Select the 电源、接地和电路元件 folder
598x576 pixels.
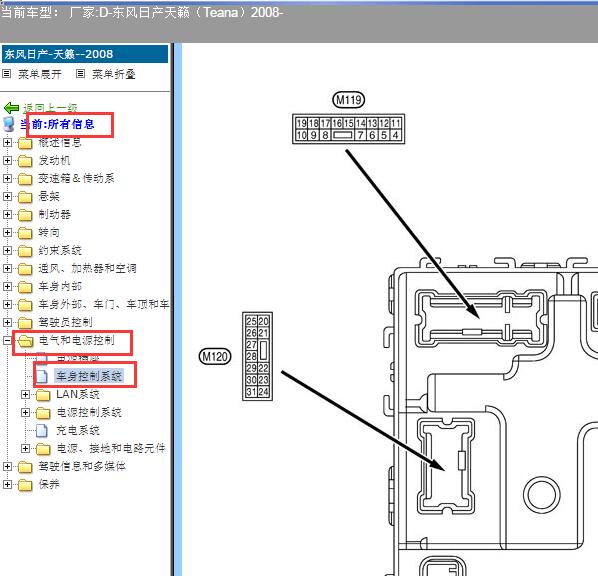[111, 448]
